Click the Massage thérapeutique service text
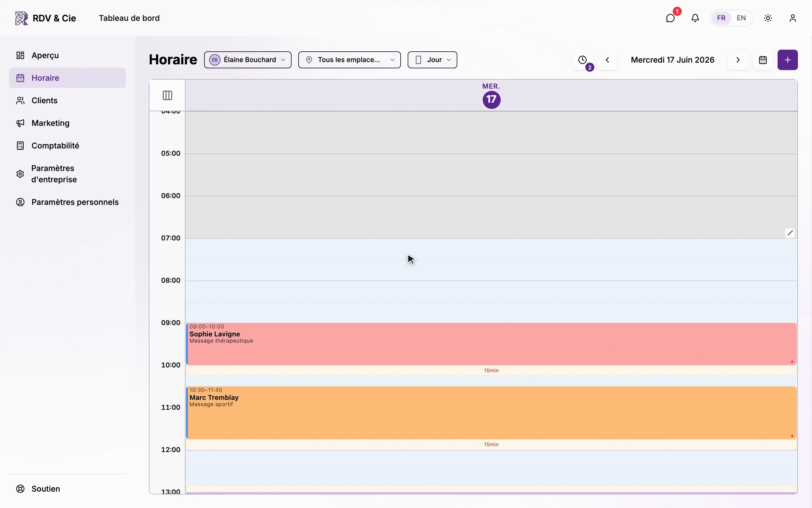The height and width of the screenshot is (508, 812). (x=221, y=341)
